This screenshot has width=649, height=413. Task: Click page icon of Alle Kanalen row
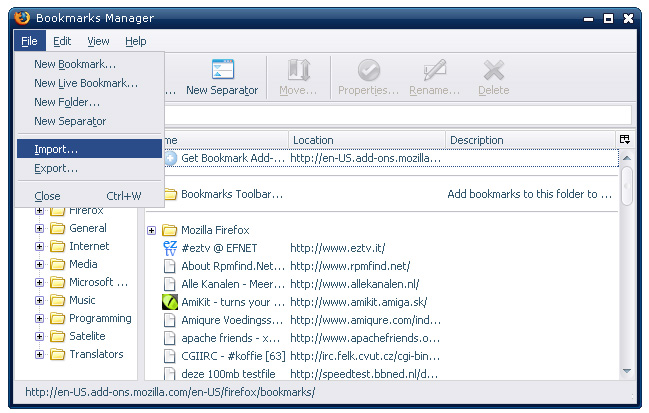(x=169, y=284)
